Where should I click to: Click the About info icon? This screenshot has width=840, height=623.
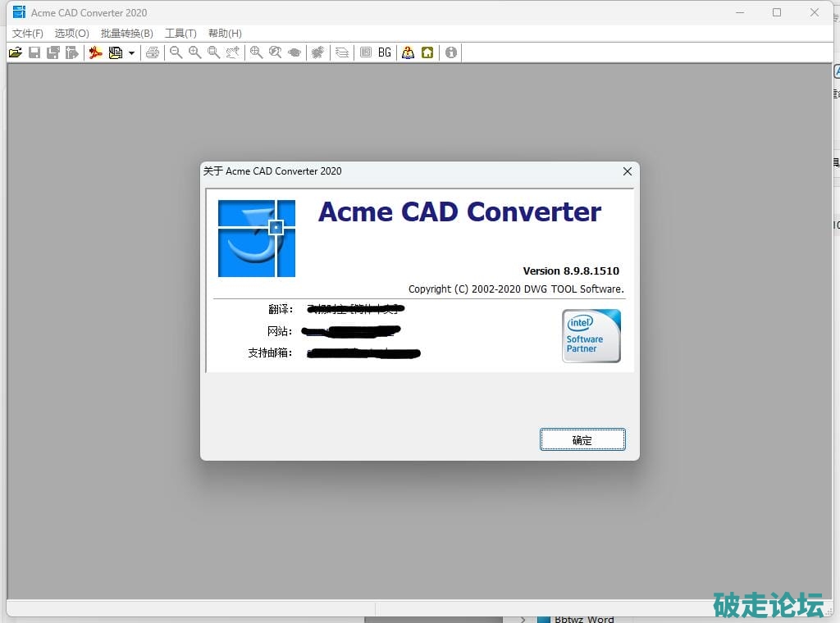tap(450, 52)
